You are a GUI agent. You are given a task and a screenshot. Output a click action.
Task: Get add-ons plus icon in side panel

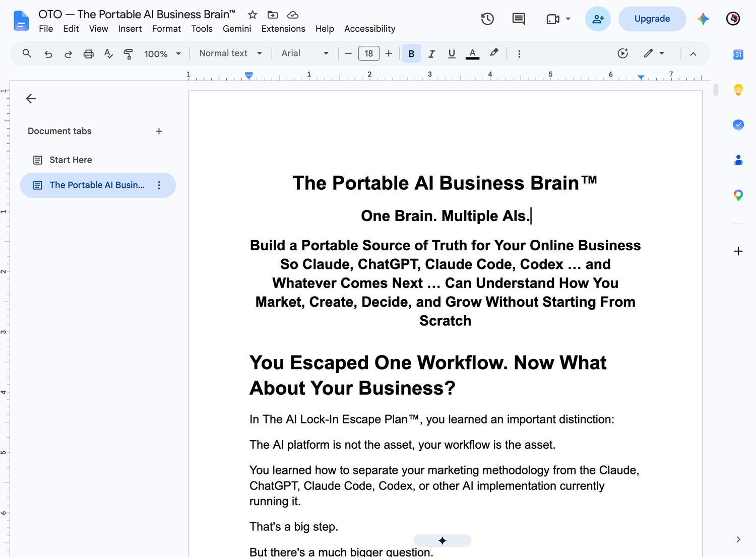[x=738, y=251]
